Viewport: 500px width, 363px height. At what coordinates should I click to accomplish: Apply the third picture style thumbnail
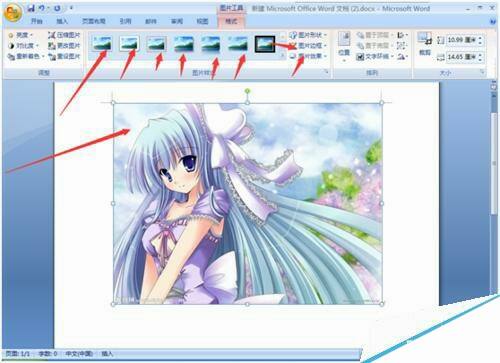156,44
